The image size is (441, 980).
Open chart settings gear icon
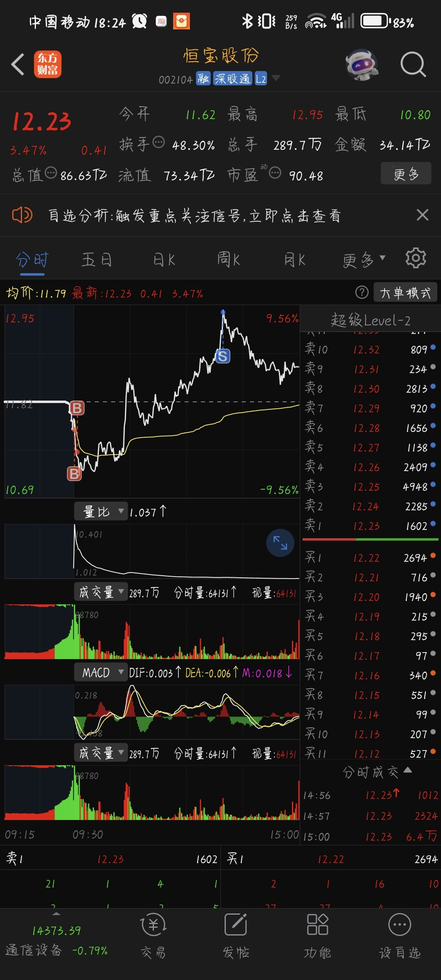(416, 258)
